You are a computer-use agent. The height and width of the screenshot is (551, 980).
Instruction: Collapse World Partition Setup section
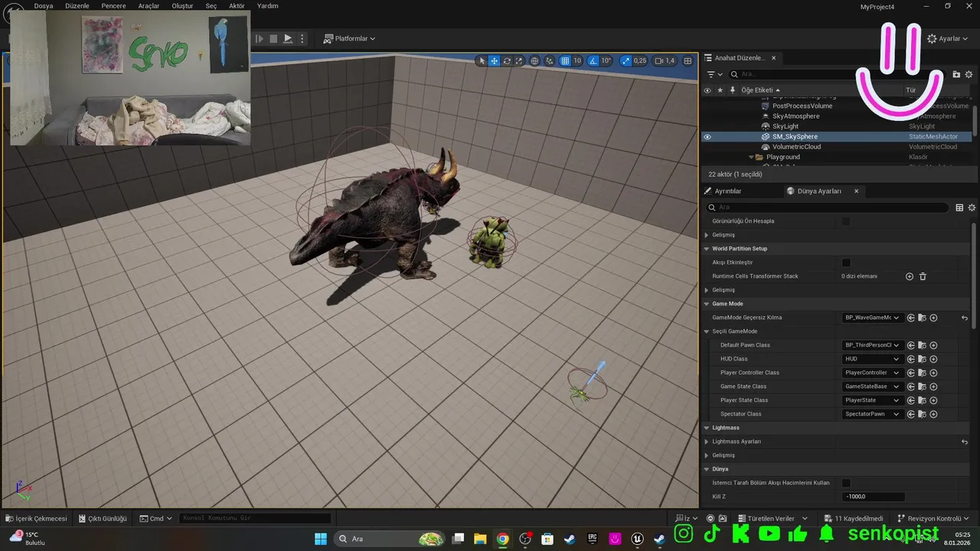click(707, 249)
